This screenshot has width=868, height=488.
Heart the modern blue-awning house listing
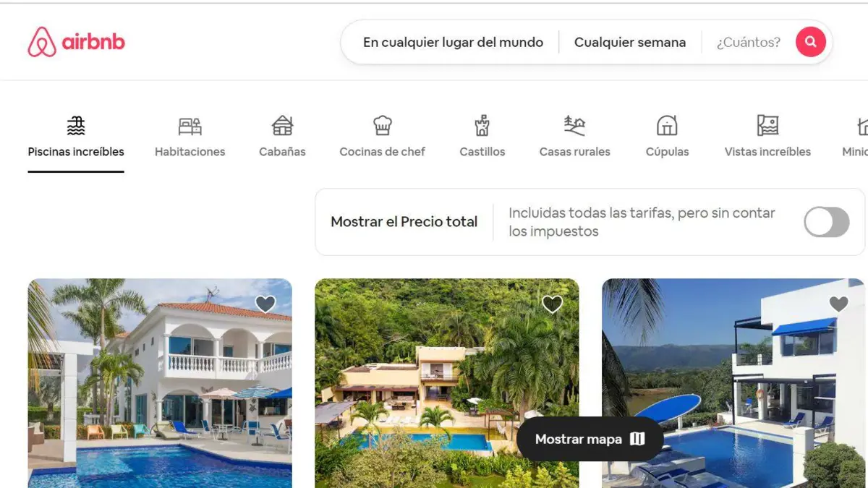838,304
